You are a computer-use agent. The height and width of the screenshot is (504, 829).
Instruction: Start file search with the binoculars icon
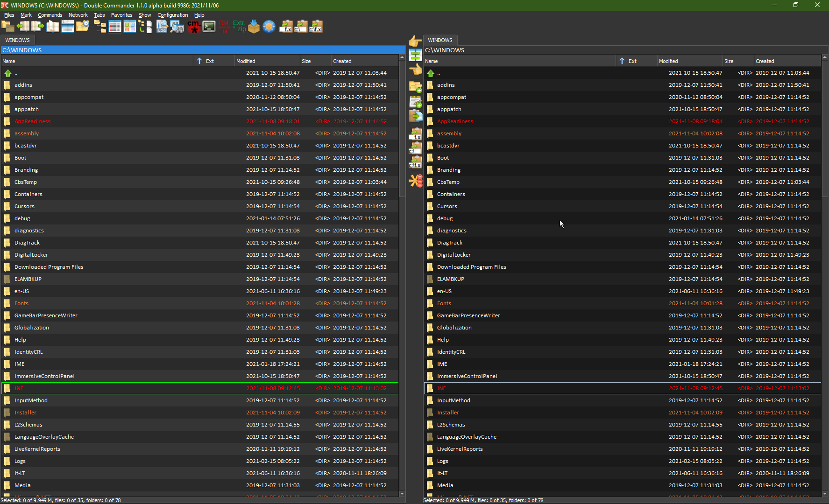coord(177,27)
